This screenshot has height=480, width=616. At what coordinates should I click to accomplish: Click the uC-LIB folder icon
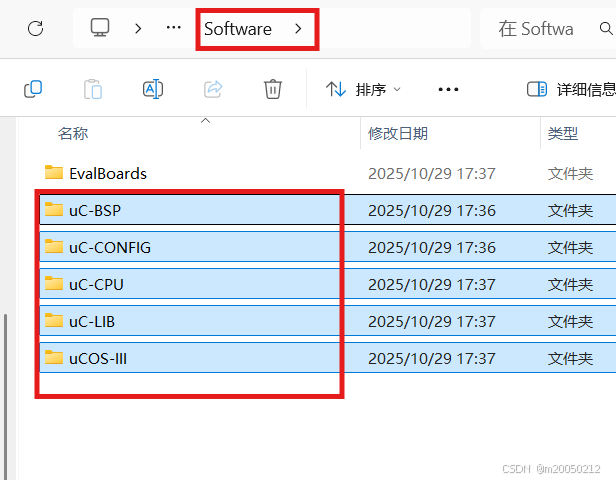point(54,320)
